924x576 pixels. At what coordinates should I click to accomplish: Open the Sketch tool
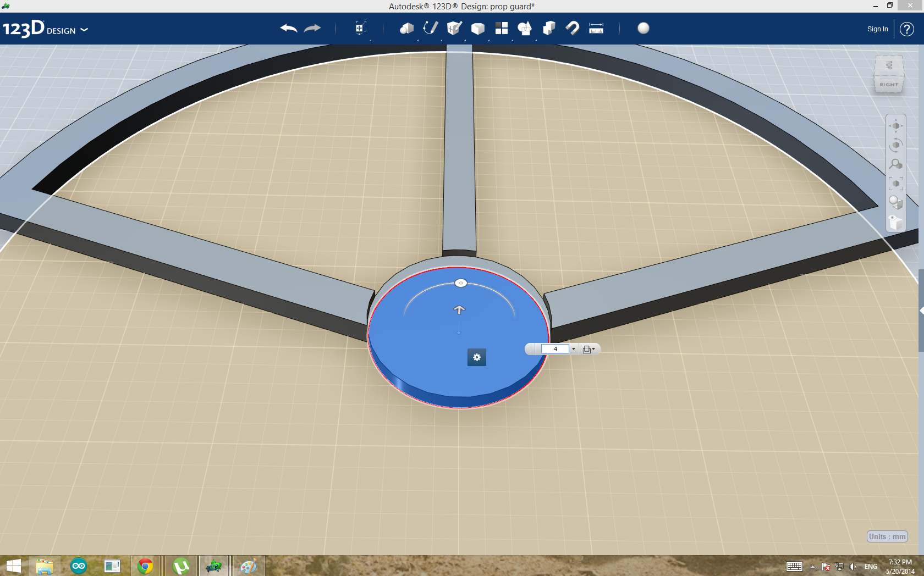[x=430, y=29]
